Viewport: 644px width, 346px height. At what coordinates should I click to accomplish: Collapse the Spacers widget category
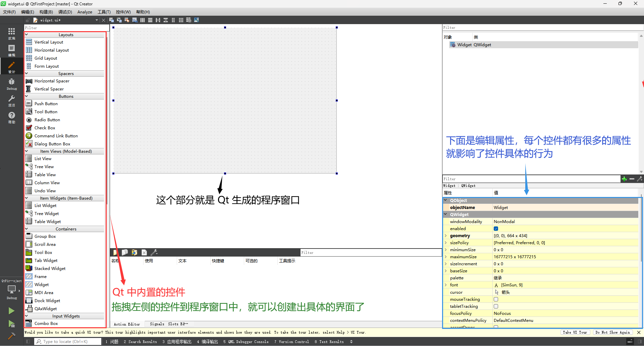click(27, 73)
